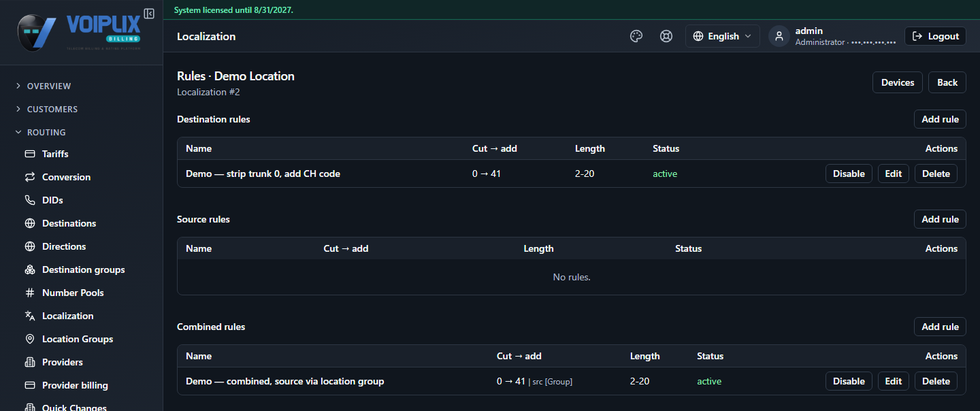Collapse the sidebar panel icon

point(149,14)
